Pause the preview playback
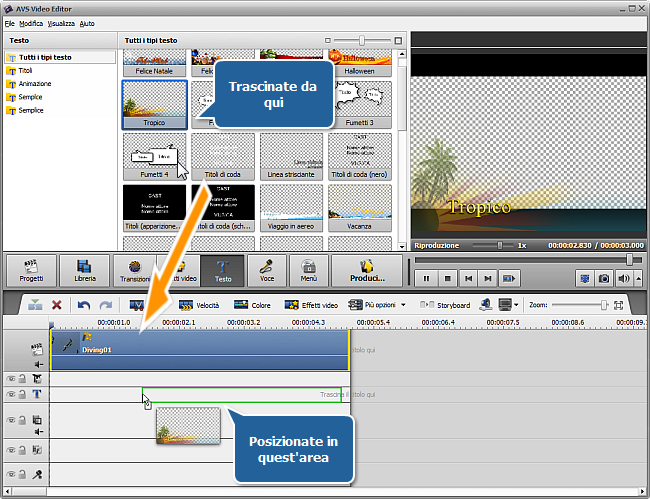This screenshot has height=499, width=650. (x=426, y=279)
